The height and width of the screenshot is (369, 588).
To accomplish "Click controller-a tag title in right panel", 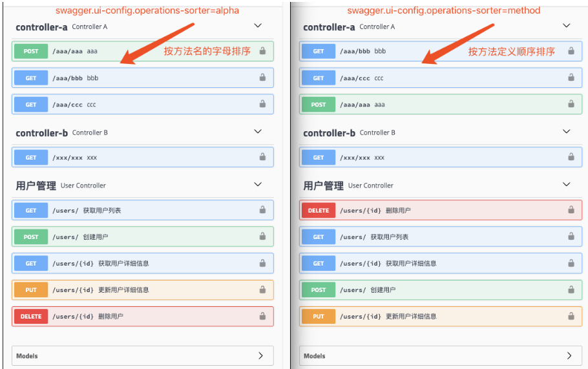I will pyautogui.click(x=329, y=27).
